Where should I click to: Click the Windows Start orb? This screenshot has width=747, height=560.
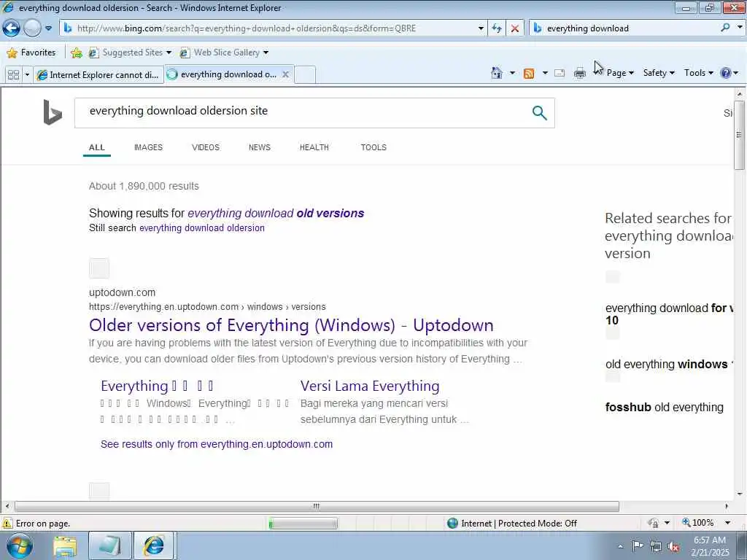[20, 546]
